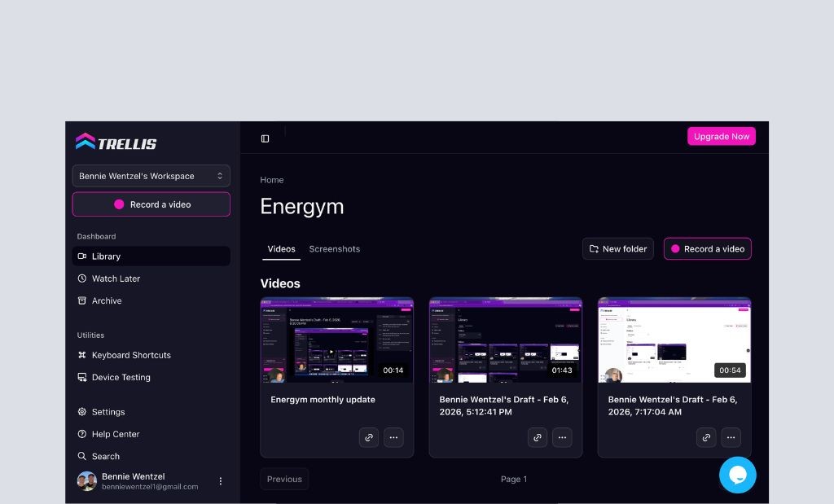Switch to the Screenshots tab
834x504 pixels.
pos(335,249)
